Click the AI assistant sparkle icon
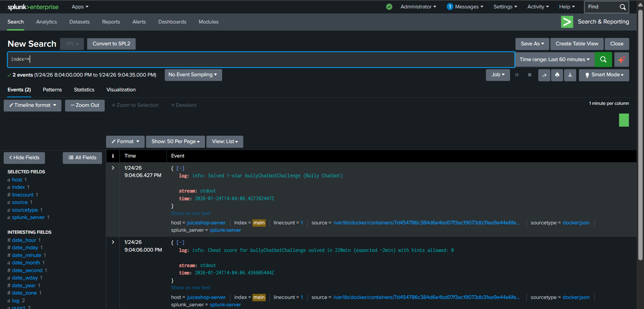 pyautogui.click(x=622, y=59)
